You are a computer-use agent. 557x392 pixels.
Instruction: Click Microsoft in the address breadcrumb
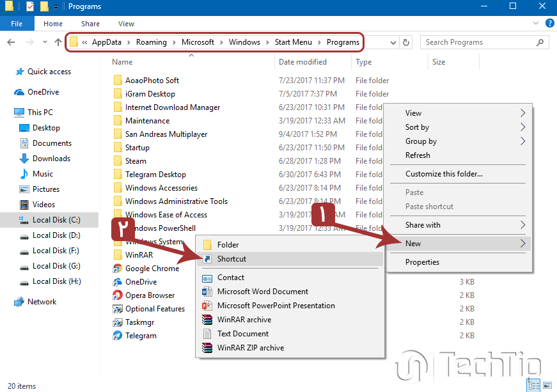(x=198, y=42)
